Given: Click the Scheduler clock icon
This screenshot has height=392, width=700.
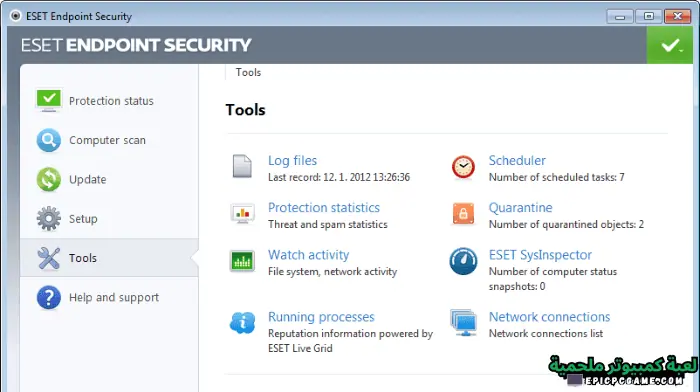Looking at the screenshot, I should pos(463,167).
